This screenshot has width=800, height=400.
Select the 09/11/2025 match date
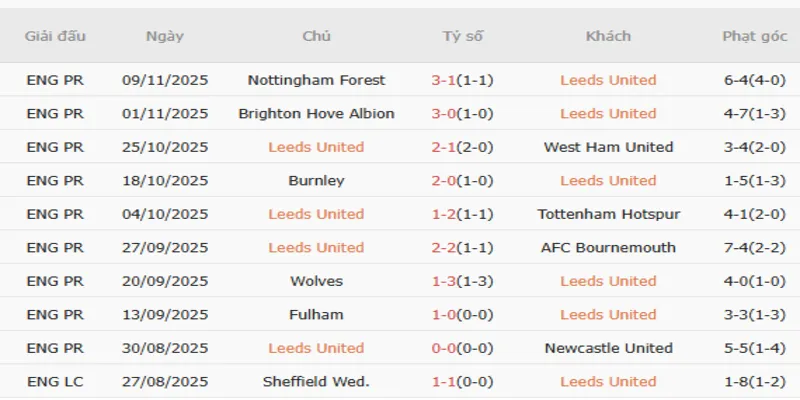[165, 80]
